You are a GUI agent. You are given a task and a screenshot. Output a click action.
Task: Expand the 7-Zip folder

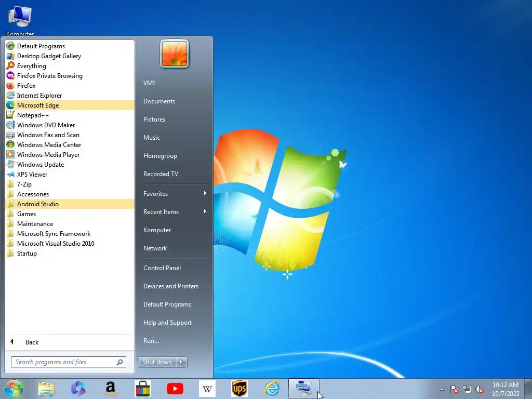(70, 184)
